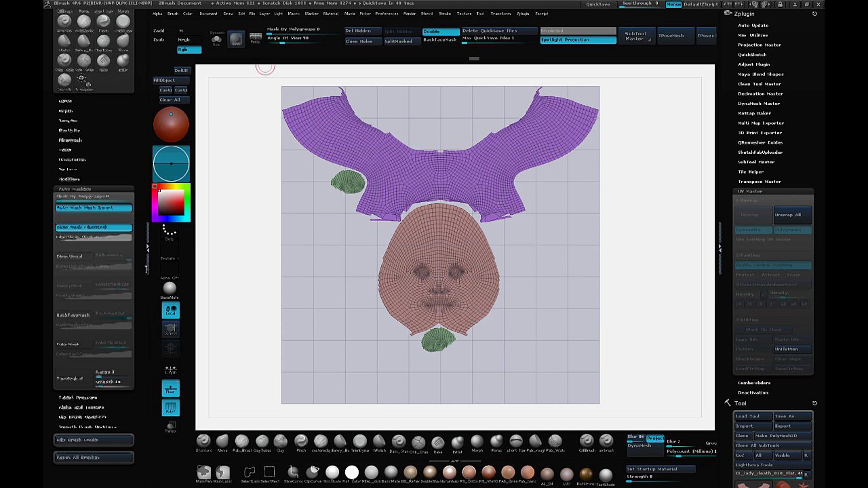Open the Preferences menu
The image size is (868, 488).
coord(386,14)
